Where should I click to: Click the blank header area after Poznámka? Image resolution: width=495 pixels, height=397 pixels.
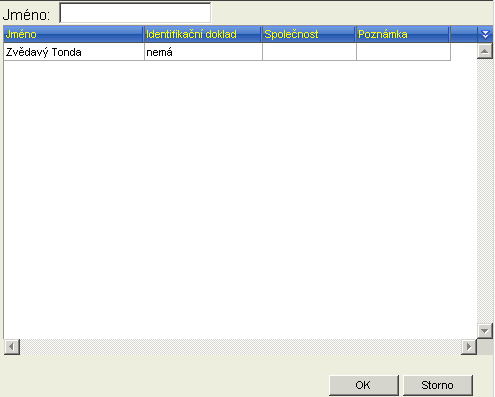pos(464,34)
